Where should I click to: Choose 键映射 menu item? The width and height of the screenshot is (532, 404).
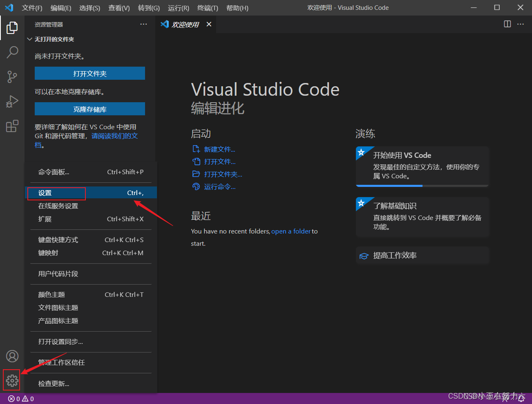click(x=91, y=253)
